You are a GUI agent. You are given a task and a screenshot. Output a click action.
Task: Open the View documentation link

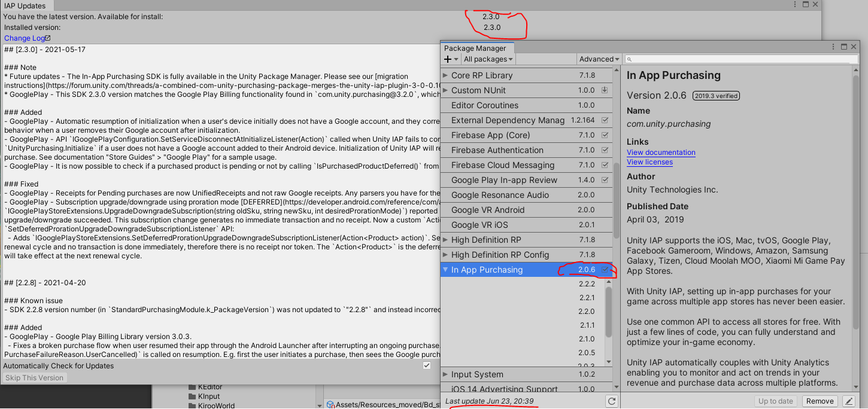661,152
